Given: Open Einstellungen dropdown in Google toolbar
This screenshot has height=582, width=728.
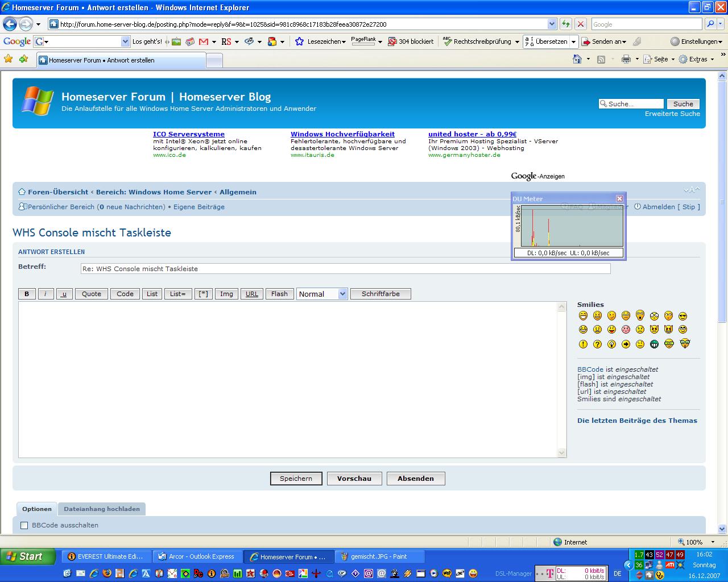Looking at the screenshot, I should click(697, 41).
